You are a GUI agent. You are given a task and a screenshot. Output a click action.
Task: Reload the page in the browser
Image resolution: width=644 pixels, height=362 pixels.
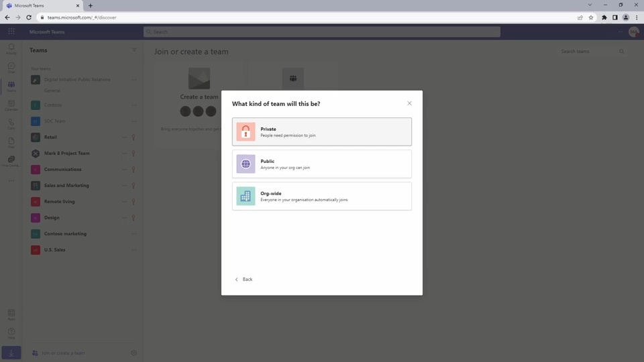pyautogui.click(x=29, y=17)
